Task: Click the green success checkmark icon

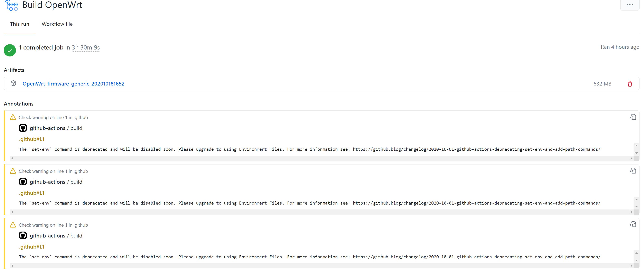Action: (x=10, y=50)
